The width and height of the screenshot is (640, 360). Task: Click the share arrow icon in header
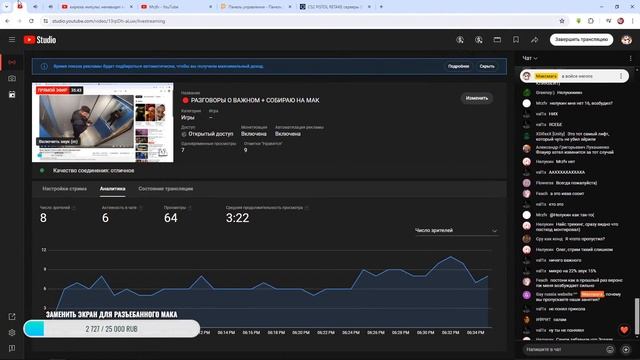[x=534, y=40]
